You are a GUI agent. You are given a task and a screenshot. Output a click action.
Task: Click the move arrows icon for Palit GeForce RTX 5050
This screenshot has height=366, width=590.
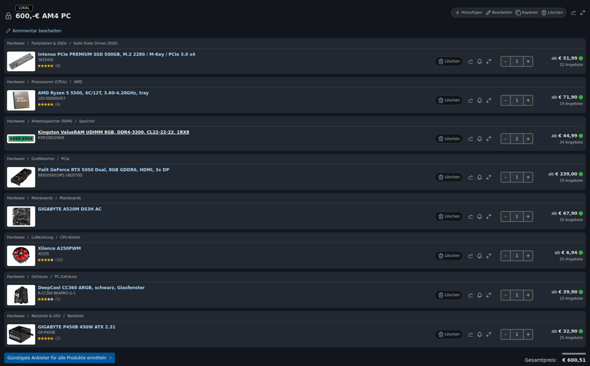click(488, 177)
